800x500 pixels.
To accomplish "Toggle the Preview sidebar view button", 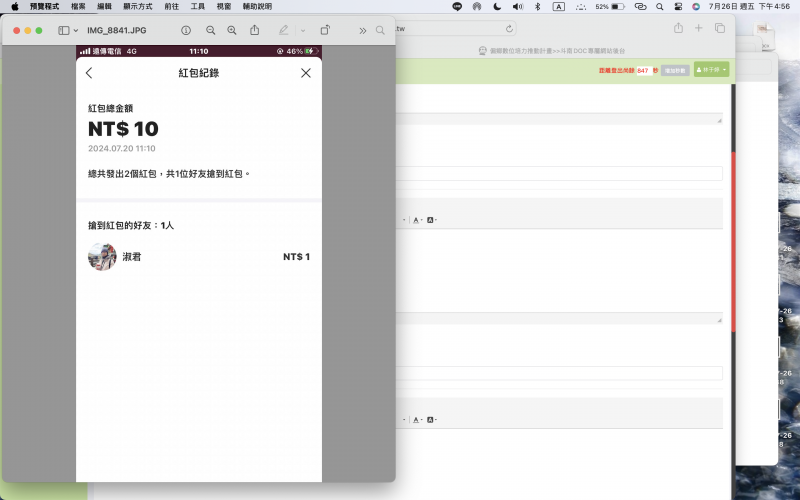I will pyautogui.click(x=64, y=30).
